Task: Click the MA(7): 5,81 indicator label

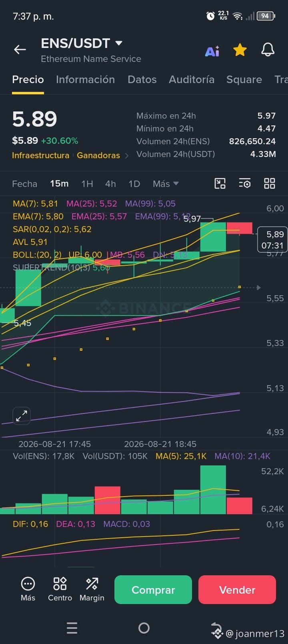Action: (35, 203)
